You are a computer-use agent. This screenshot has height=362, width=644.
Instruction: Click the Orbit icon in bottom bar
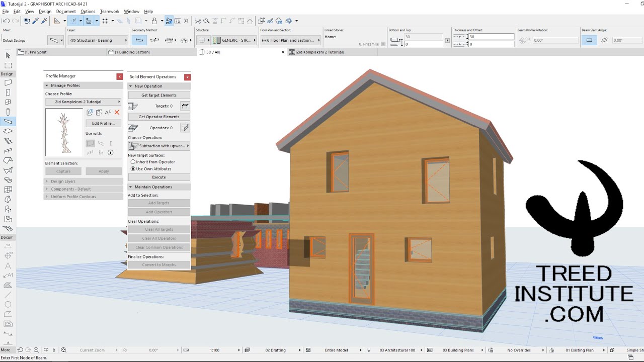46,350
